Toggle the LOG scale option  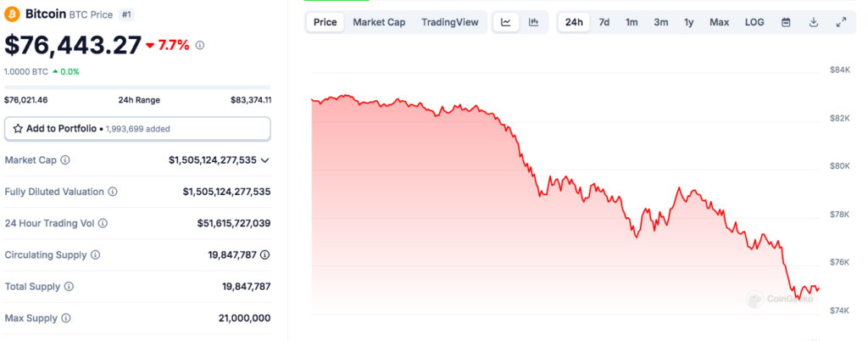point(754,22)
